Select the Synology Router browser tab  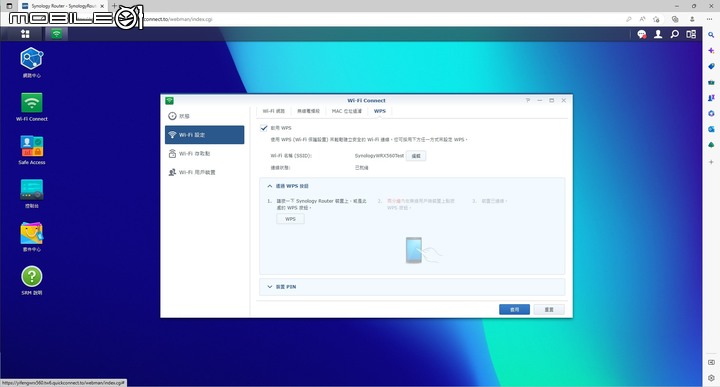point(63,6)
